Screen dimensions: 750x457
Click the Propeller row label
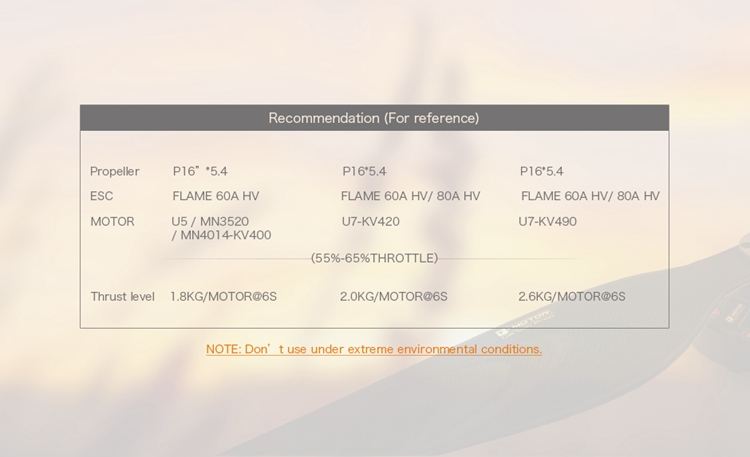pyautogui.click(x=115, y=171)
